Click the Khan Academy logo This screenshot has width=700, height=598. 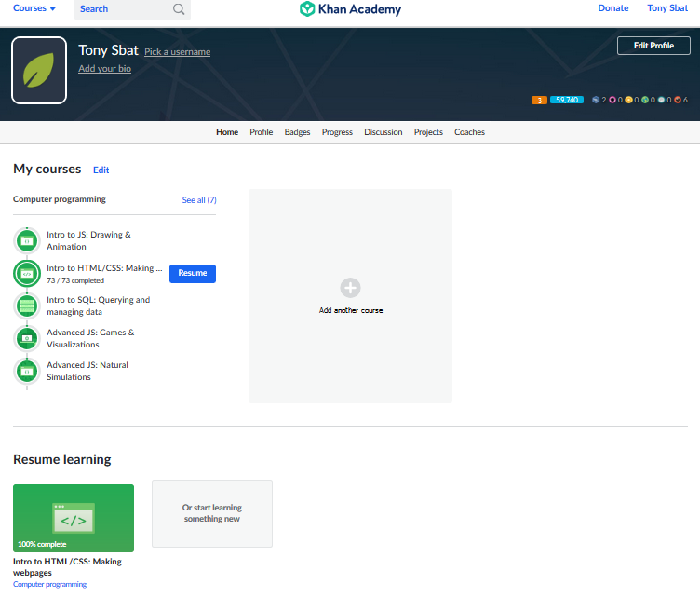coord(350,9)
